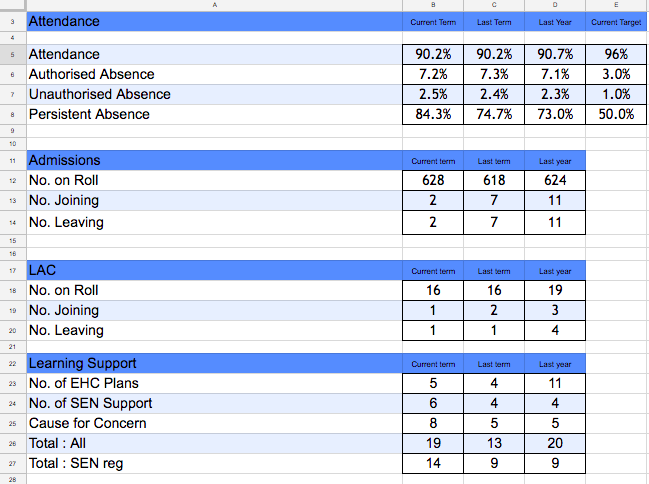Select column E header
This screenshot has height=484, width=649.
click(617, 5)
